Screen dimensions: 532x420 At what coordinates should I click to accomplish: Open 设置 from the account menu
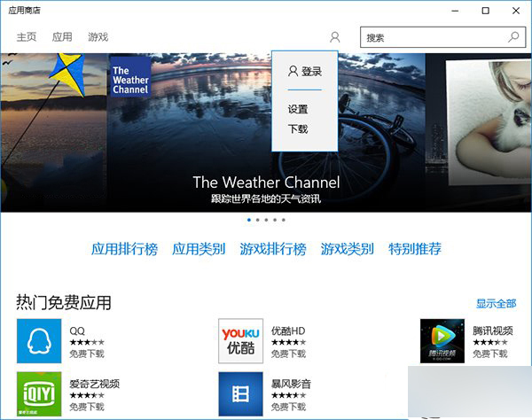point(298,109)
